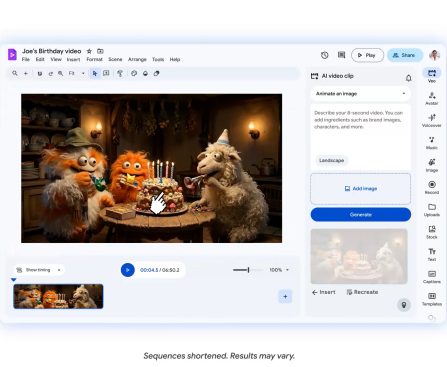
Task: Open the Music panel in sidebar
Action: pos(432,143)
